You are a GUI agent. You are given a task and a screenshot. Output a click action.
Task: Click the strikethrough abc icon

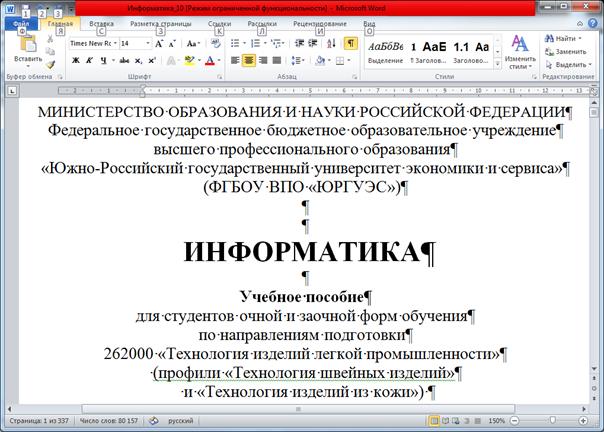coord(122,61)
